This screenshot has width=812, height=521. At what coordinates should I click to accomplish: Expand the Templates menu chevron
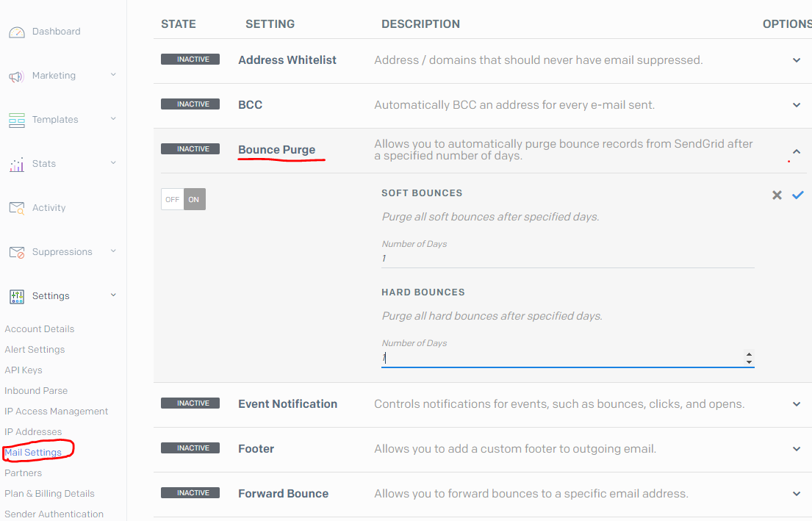click(x=113, y=119)
